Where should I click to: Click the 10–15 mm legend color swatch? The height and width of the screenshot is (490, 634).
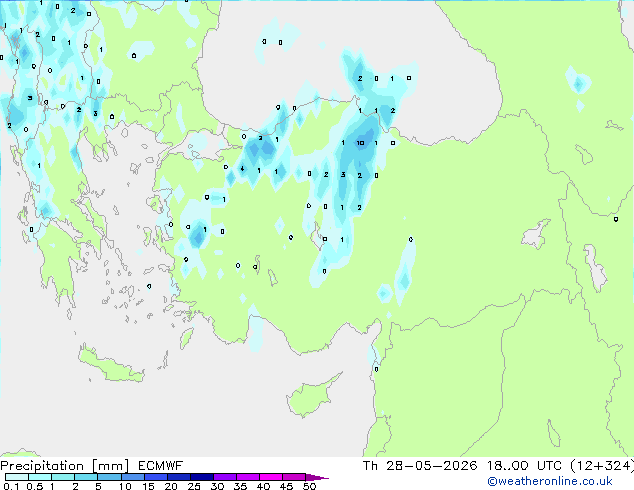click(x=133, y=477)
